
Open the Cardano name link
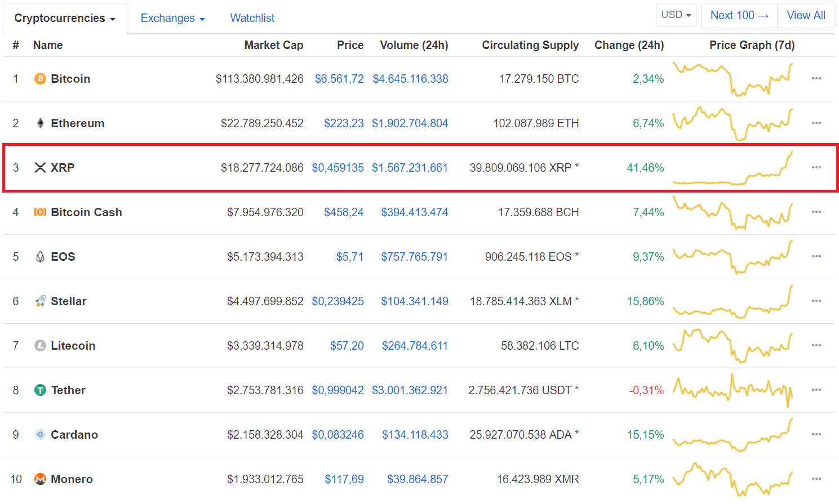click(74, 435)
